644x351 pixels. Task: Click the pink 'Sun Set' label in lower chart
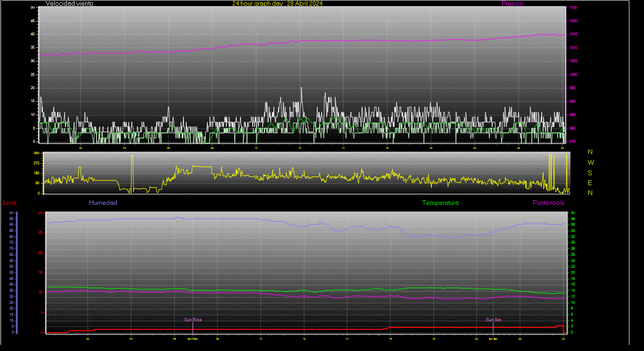(494, 320)
